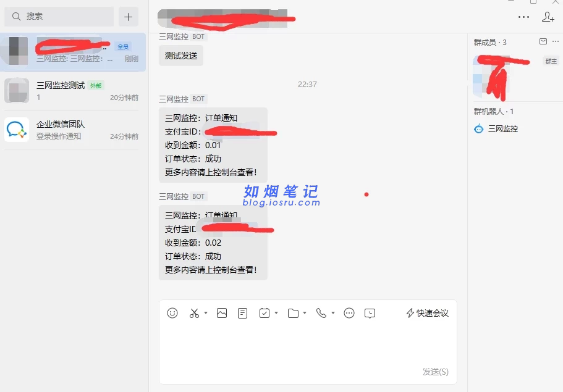Open the chat more options three dots
The height and width of the screenshot is (392, 563).
click(523, 17)
